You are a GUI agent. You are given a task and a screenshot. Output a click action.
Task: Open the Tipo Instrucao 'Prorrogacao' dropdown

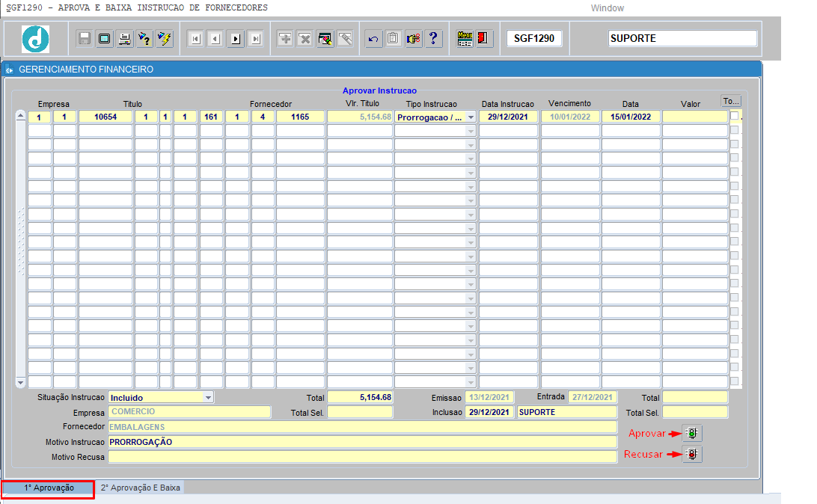click(x=471, y=117)
